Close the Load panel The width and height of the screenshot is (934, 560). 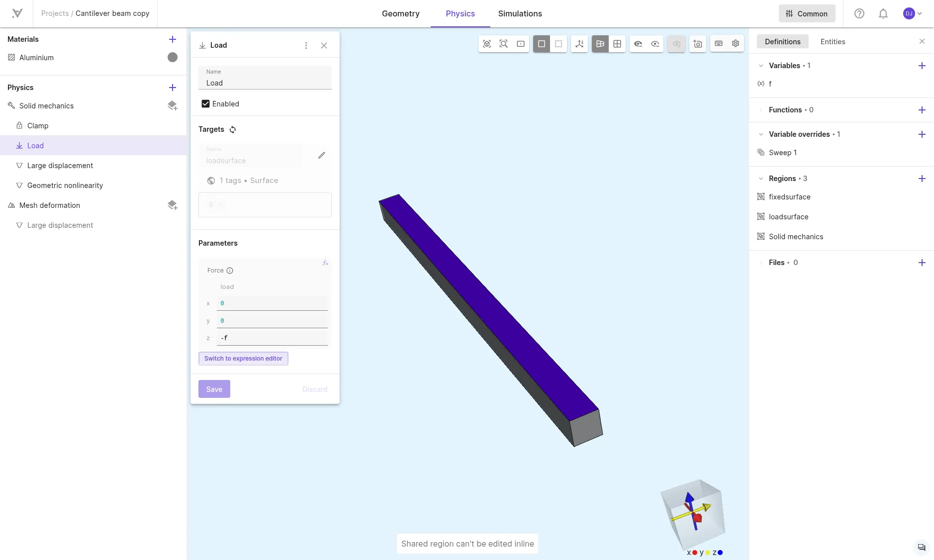point(324,45)
